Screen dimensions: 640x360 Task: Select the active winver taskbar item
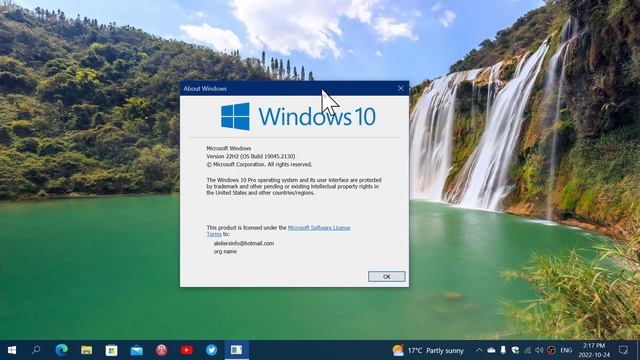(x=236, y=350)
